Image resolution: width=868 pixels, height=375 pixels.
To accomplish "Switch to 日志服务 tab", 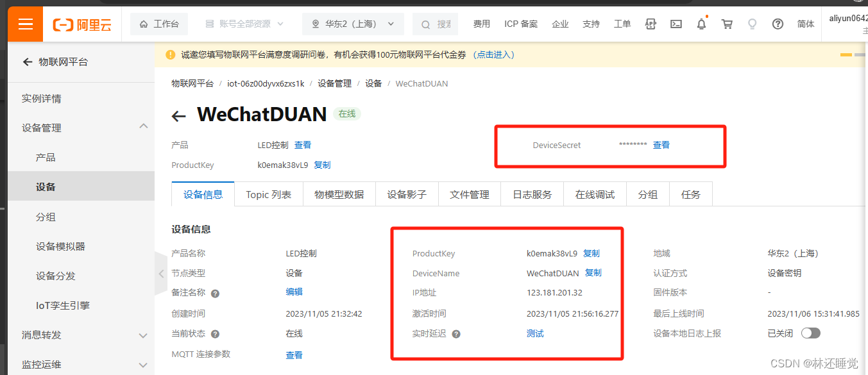I will tap(532, 194).
